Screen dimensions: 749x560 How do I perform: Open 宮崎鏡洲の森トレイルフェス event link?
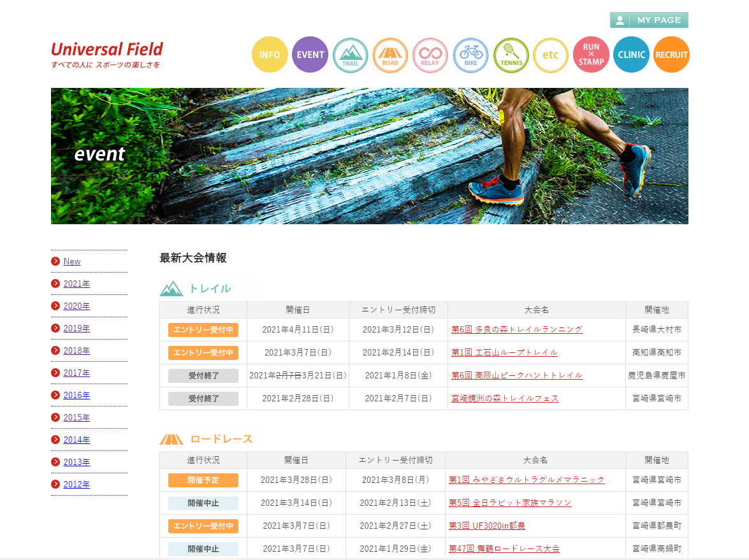pos(505,398)
